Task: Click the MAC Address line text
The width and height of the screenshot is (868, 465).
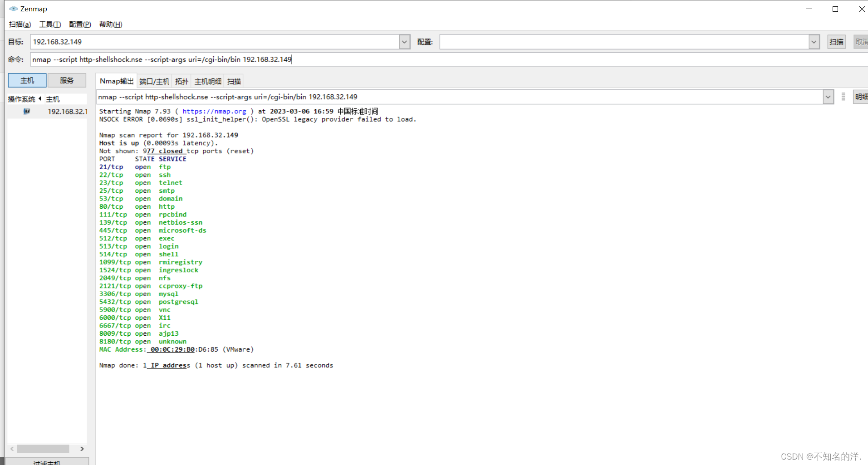Action: (177, 350)
